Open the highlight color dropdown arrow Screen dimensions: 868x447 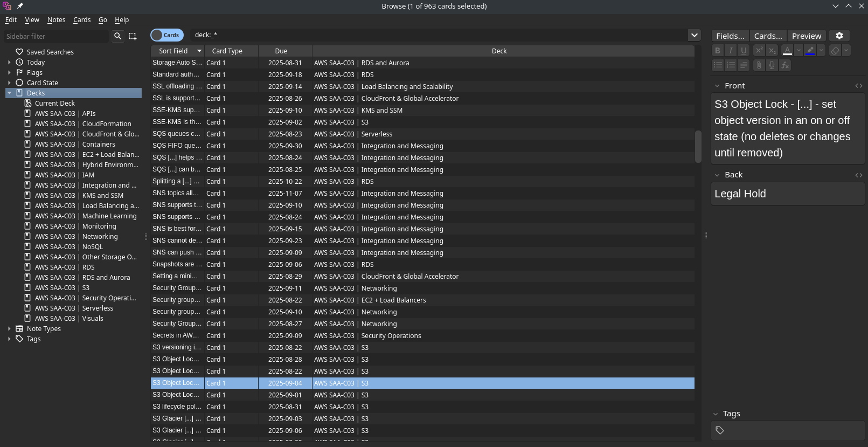(821, 50)
